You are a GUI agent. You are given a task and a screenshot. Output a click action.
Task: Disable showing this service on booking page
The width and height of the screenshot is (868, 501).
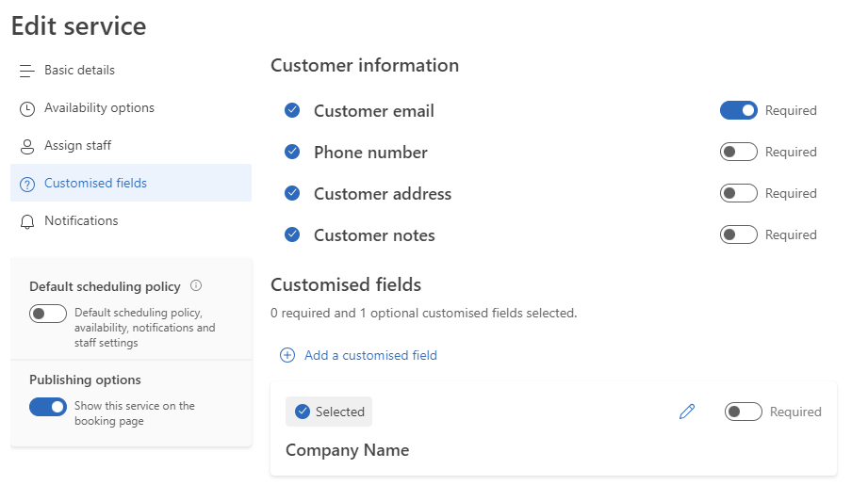(48, 407)
